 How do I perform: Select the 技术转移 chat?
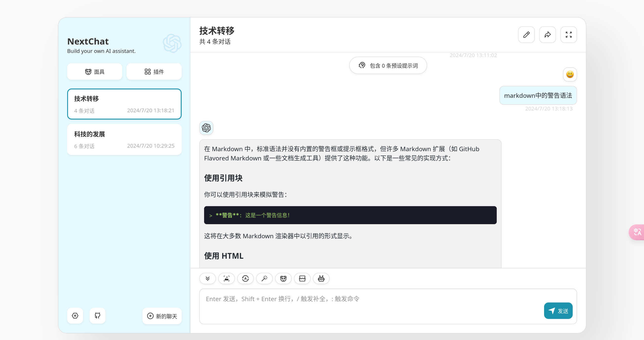(x=124, y=104)
